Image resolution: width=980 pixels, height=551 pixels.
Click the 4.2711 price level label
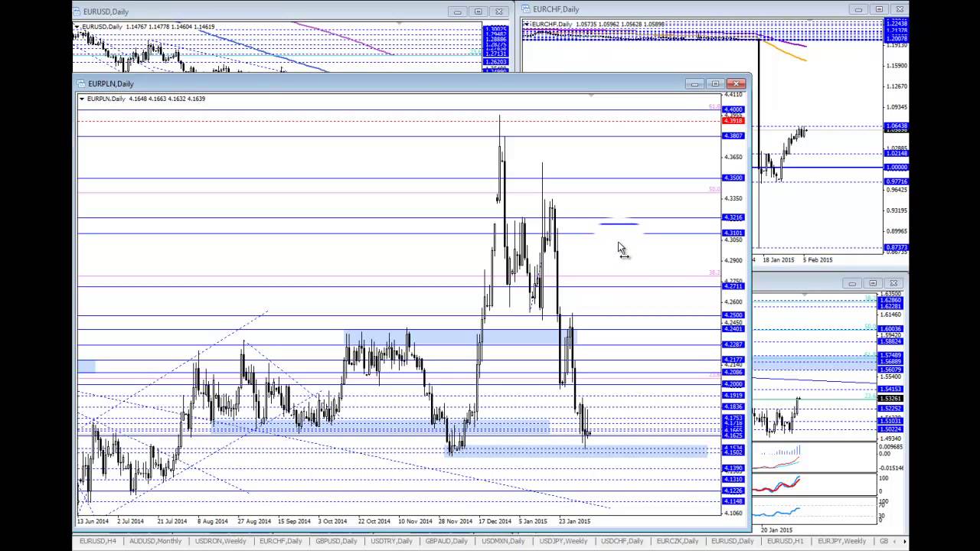pos(733,286)
